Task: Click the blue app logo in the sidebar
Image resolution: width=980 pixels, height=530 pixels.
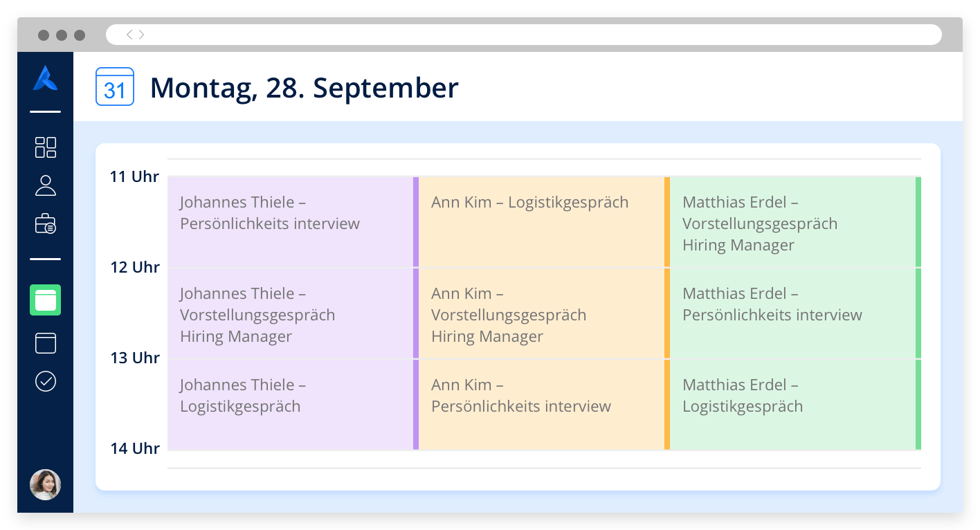Action: coord(46,78)
